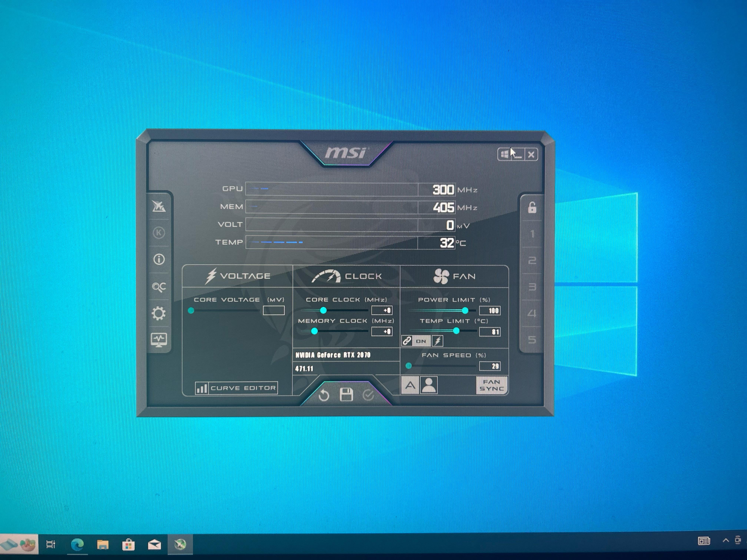Open the hardware monitor icon
This screenshot has height=560, width=747.
(159, 340)
